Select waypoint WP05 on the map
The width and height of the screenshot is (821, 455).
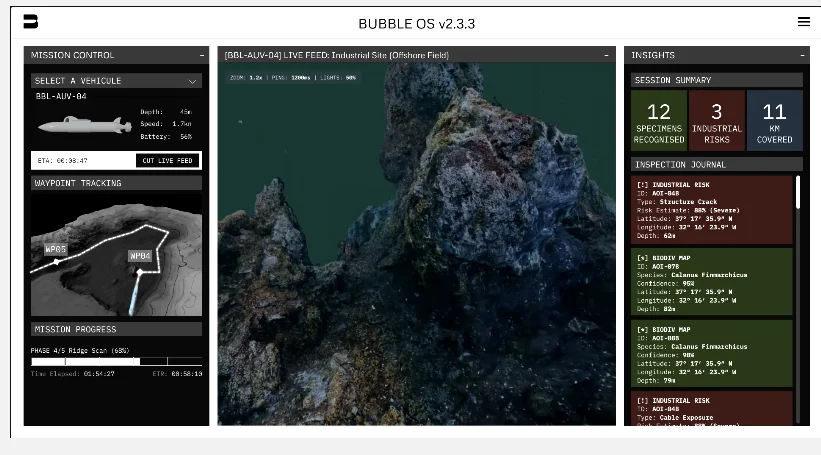(x=57, y=249)
